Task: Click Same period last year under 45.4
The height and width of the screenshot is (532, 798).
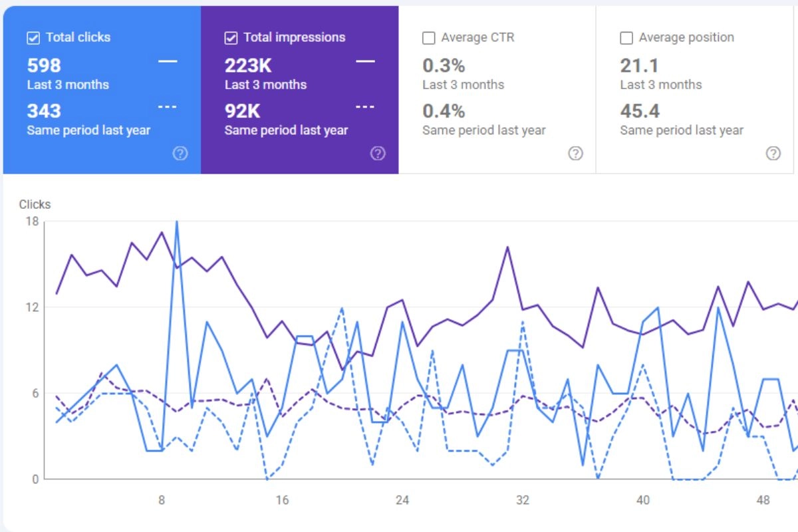Action: (682, 130)
